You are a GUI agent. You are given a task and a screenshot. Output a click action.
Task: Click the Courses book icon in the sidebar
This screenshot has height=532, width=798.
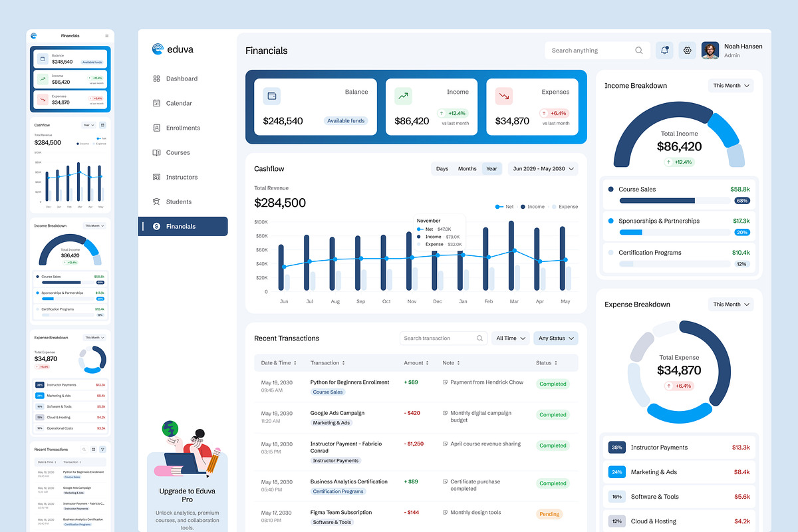click(x=157, y=152)
